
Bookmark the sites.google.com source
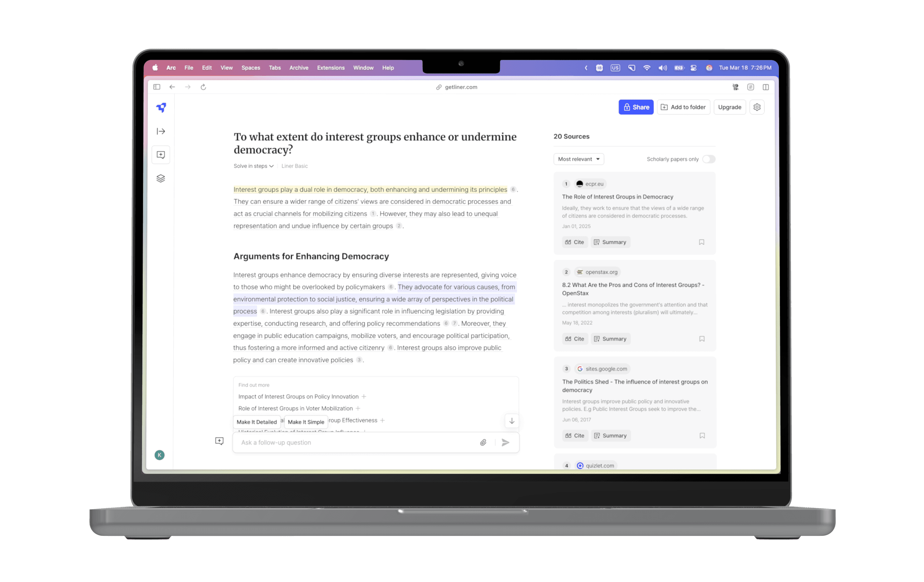pos(702,435)
